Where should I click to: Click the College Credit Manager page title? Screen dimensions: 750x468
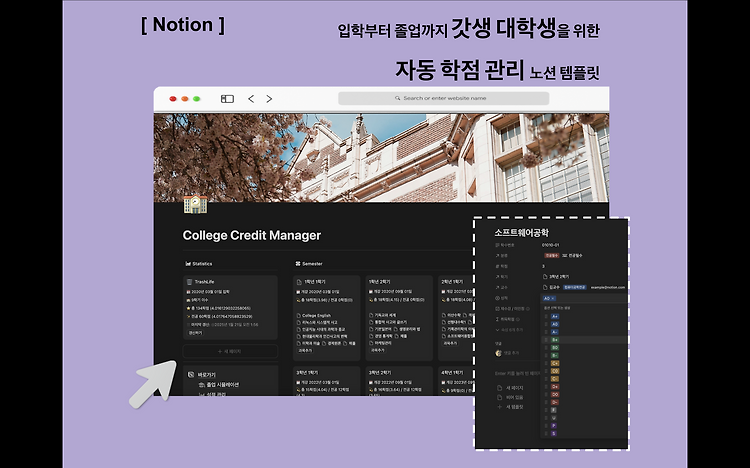pyautogui.click(x=252, y=235)
